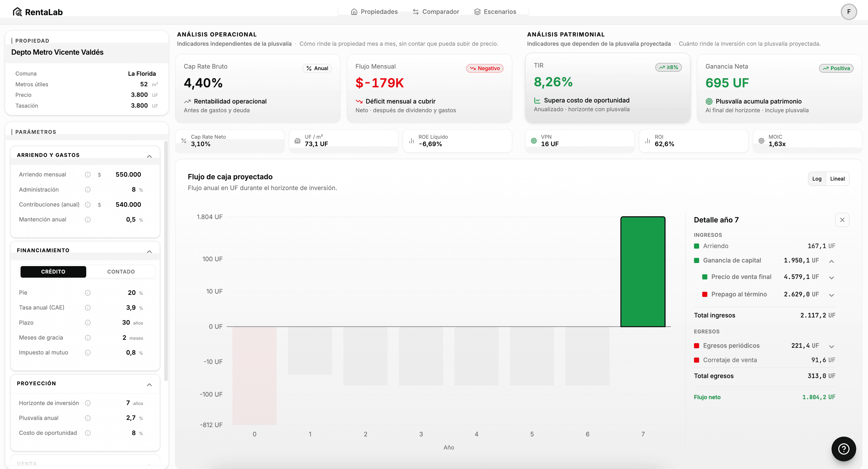Click info icon for Mantención anual
This screenshot has height=469, width=868.
88,220
